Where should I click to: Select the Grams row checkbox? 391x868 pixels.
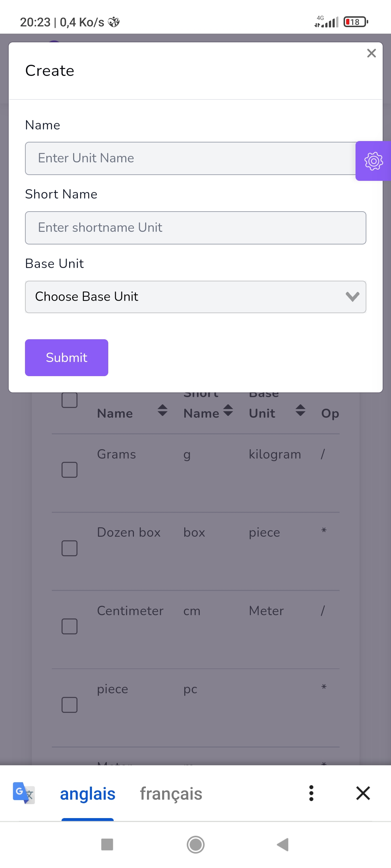(69, 470)
